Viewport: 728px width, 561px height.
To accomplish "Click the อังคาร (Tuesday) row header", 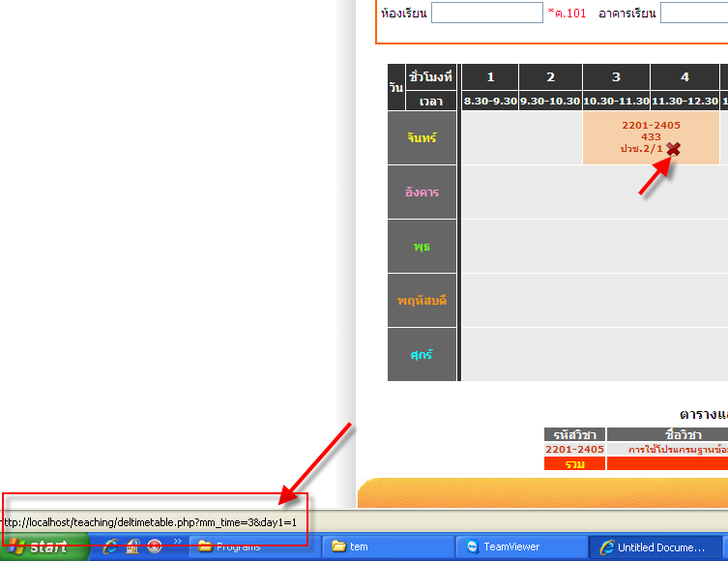I will click(x=422, y=192).
